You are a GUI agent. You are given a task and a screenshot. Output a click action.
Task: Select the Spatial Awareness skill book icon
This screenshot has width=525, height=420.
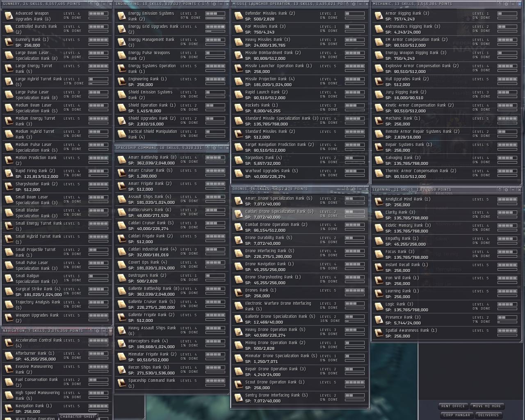point(379,333)
